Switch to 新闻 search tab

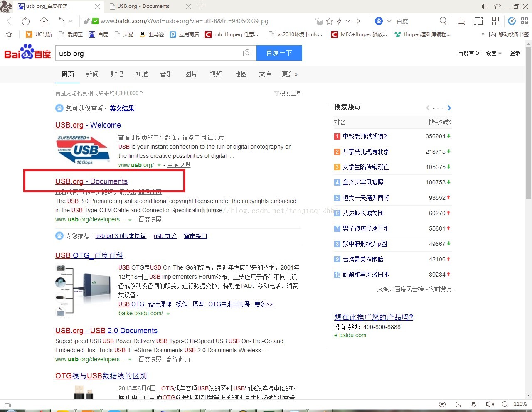(x=92, y=74)
